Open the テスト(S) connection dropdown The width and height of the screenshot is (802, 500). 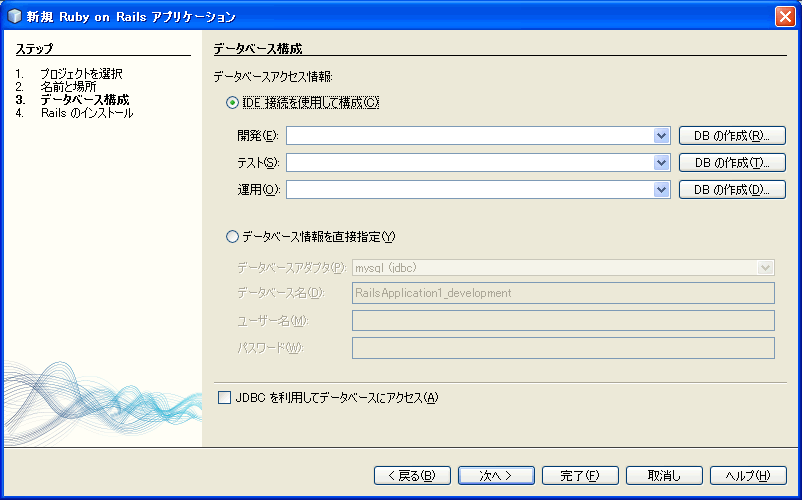pyautogui.click(x=661, y=163)
